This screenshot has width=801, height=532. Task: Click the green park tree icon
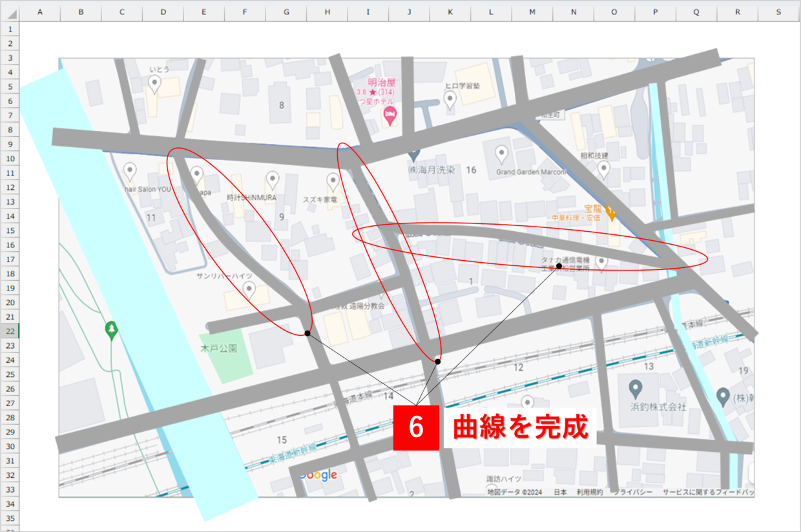coord(112,331)
